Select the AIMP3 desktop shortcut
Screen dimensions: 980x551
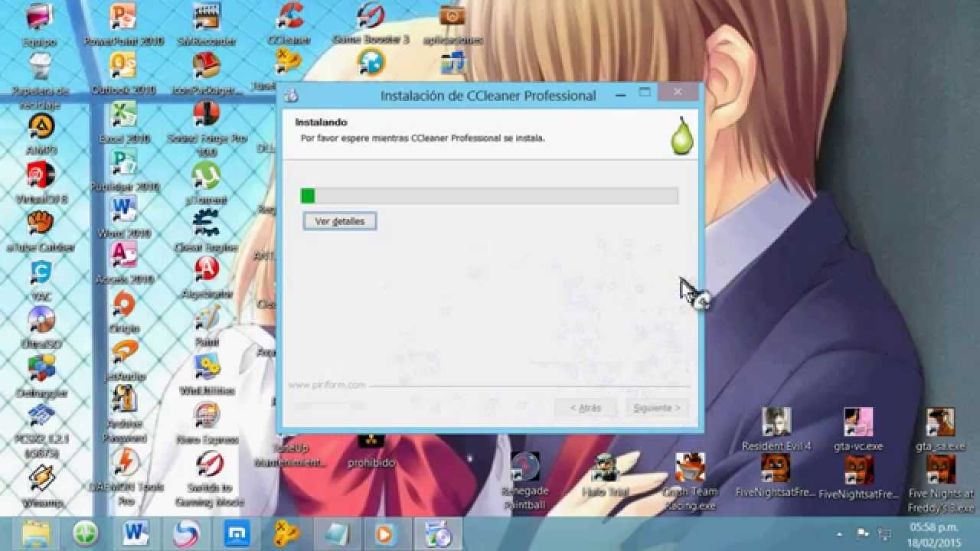pyautogui.click(x=41, y=135)
